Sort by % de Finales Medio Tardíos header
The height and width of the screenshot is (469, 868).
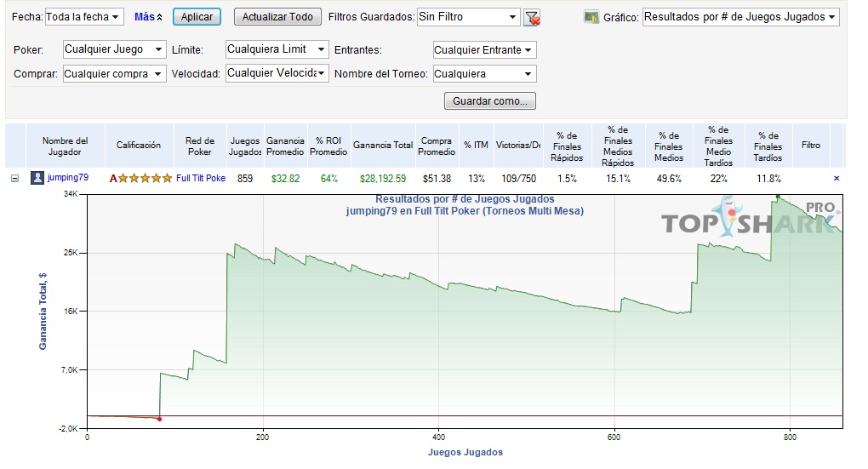pos(718,146)
